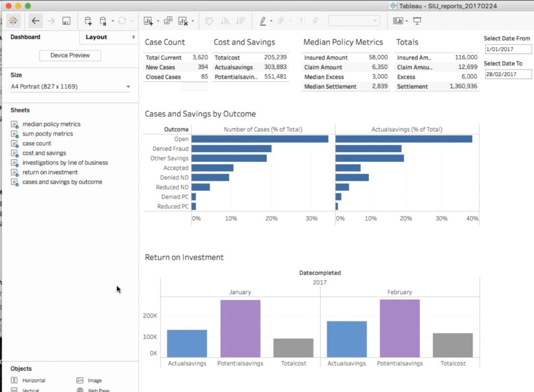Open the Show Me chart-type dropdown
The height and width of the screenshot is (392, 534).
399,21
